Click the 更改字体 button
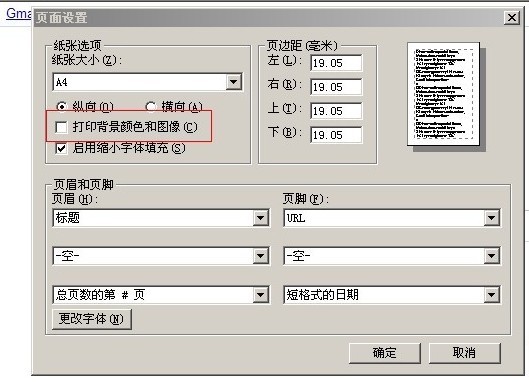Image resolution: width=529 pixels, height=382 pixels. [x=92, y=319]
